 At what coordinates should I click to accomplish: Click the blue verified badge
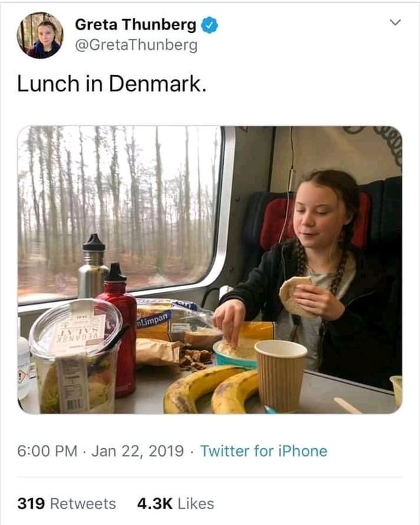209,26
